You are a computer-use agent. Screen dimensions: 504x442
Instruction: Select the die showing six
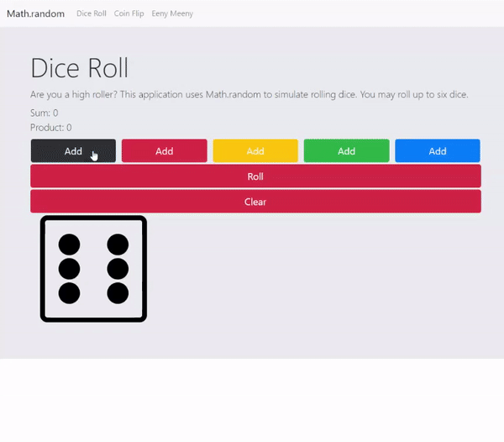pos(93,269)
